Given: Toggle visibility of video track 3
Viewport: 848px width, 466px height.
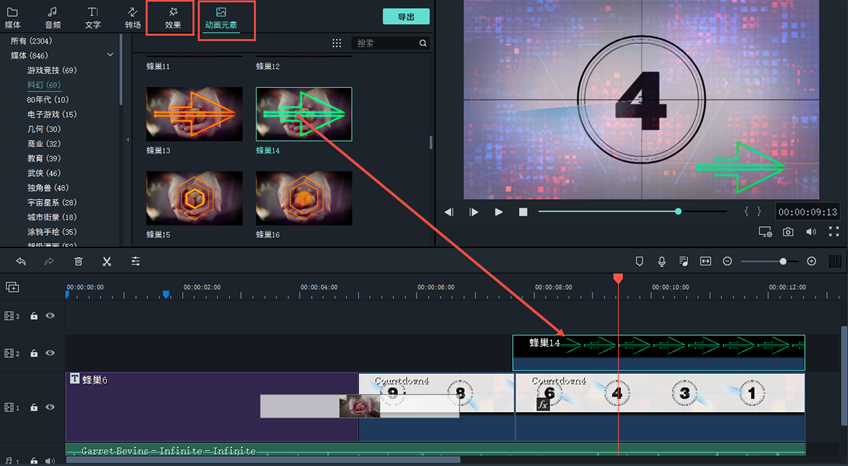Looking at the screenshot, I should pyautogui.click(x=50, y=316).
